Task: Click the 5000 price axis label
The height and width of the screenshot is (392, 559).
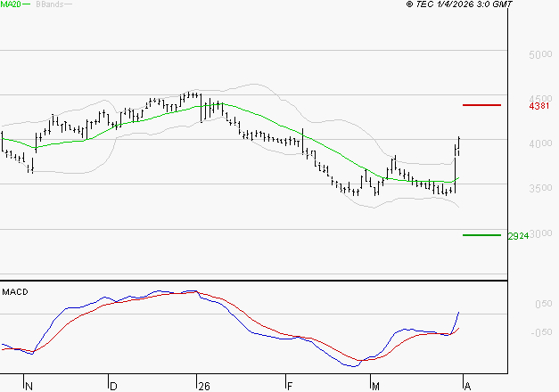Action: pos(540,55)
